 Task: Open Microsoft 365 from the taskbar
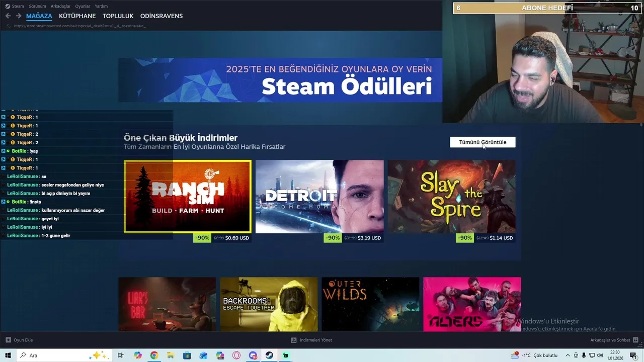[x=220, y=355]
